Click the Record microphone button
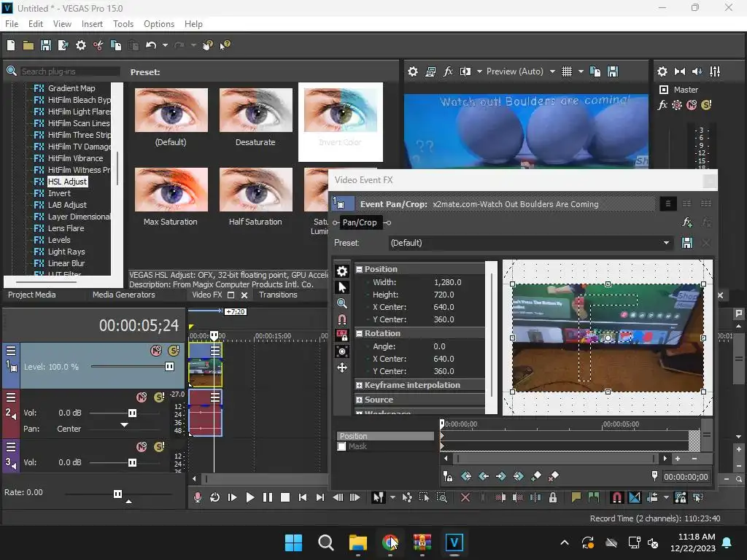Image resolution: width=747 pixels, height=560 pixels. coord(197,497)
